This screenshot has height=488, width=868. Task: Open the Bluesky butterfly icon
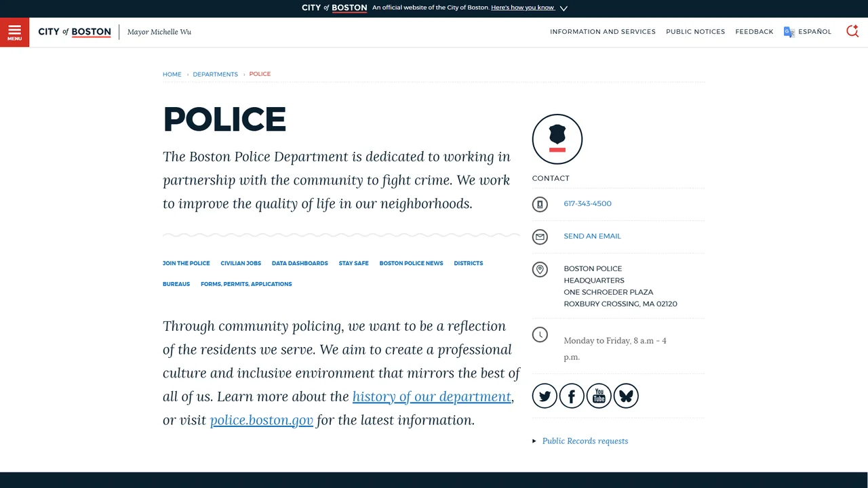626,396
